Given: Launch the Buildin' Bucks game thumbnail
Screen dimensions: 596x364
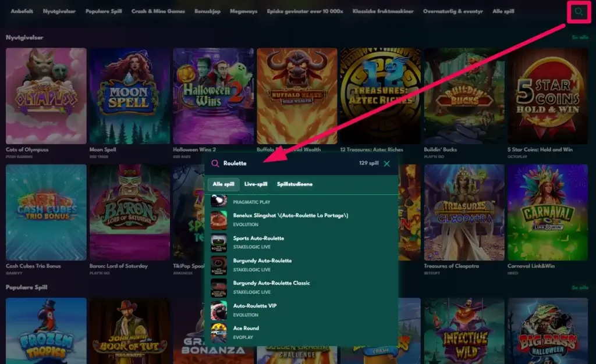Looking at the screenshot, I should pos(464,95).
